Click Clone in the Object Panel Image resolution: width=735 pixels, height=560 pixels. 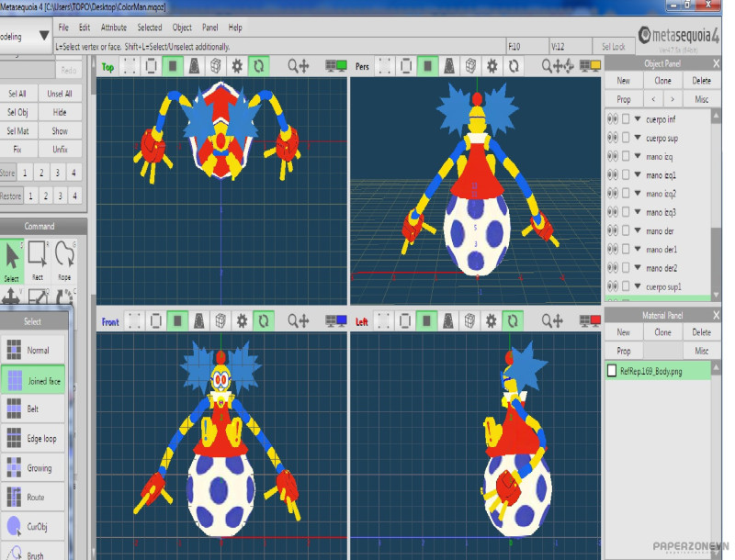point(662,80)
